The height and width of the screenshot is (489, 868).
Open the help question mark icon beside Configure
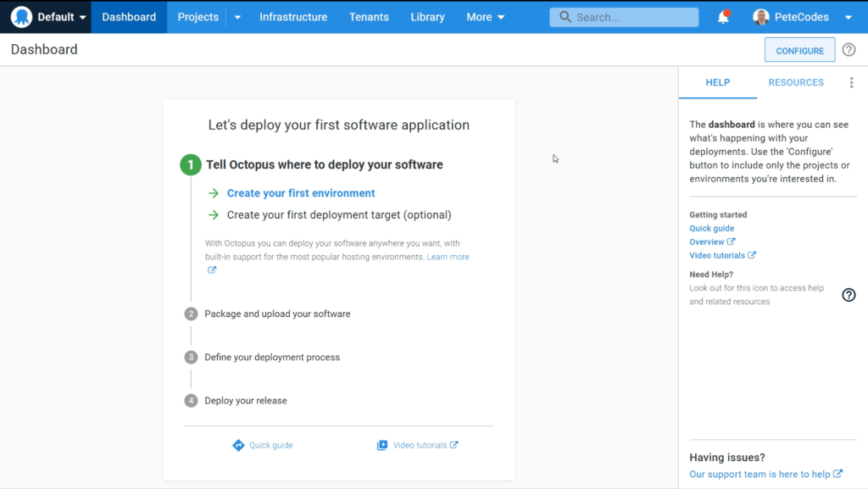pos(849,50)
